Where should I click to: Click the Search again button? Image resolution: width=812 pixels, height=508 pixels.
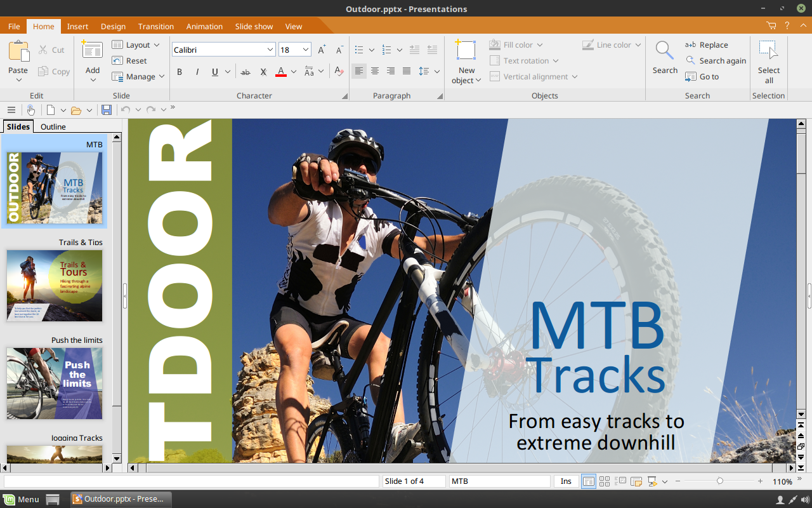[x=716, y=61]
